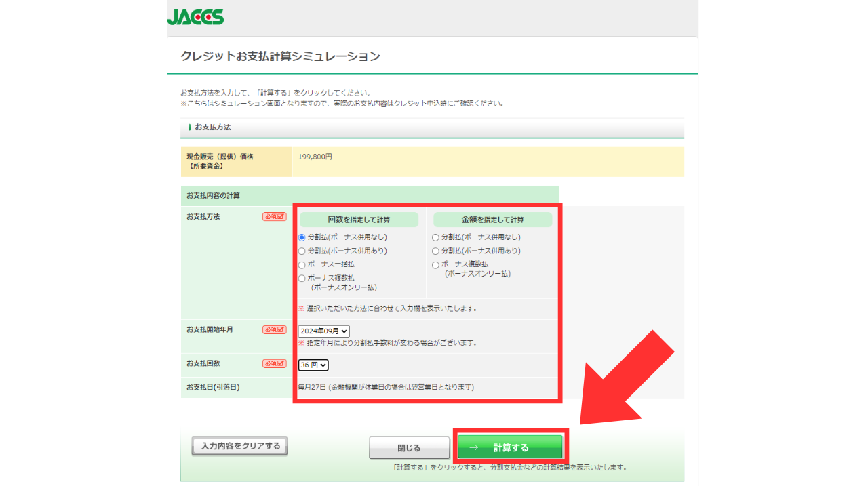Click the JACCS logo
868x488 pixels.
point(195,17)
